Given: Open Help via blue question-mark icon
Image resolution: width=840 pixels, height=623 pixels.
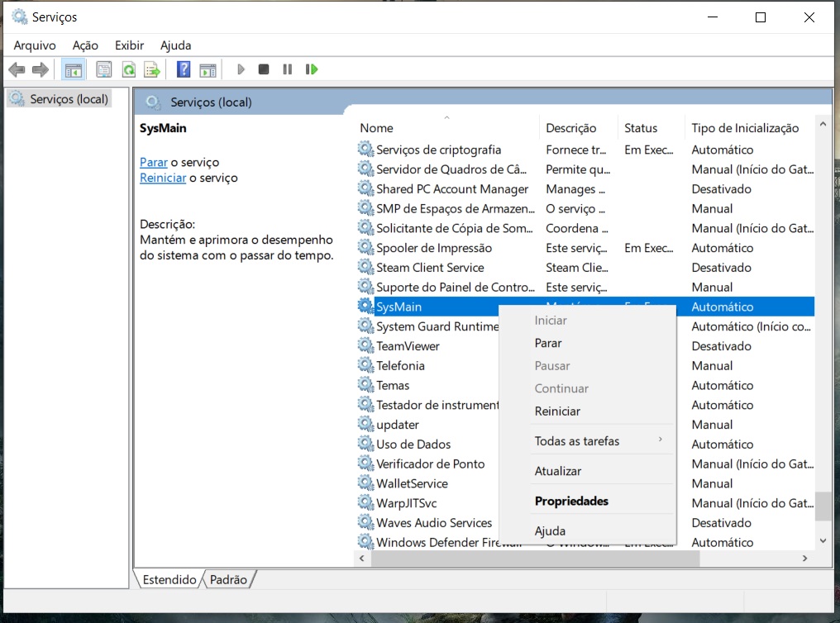Looking at the screenshot, I should tap(184, 69).
